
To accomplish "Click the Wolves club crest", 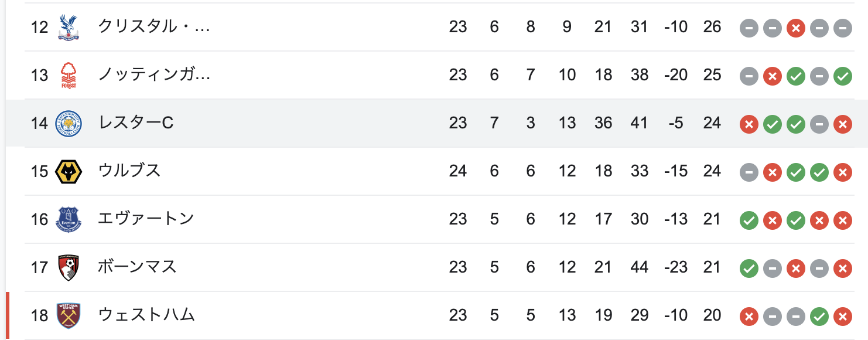I will 69,171.
